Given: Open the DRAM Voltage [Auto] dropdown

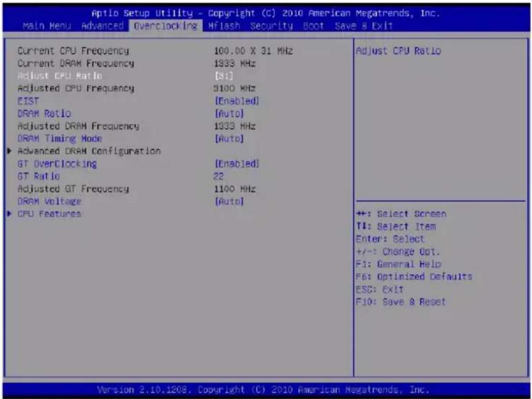Looking at the screenshot, I should [229, 201].
